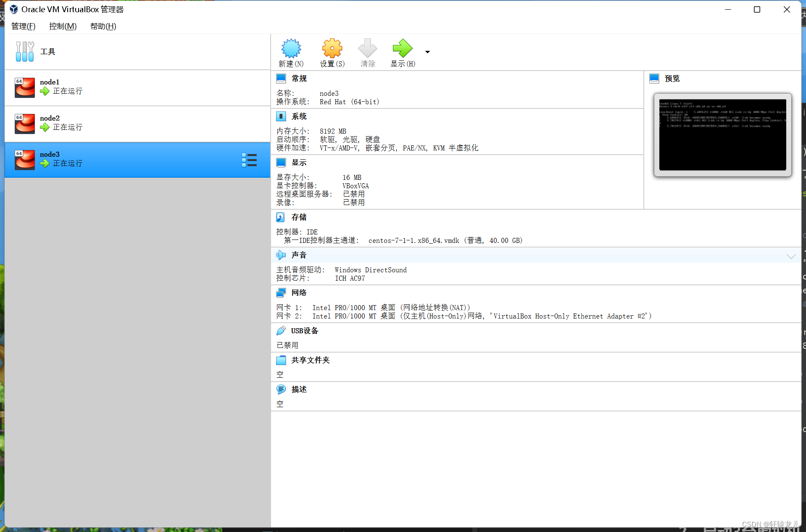This screenshot has width=806, height=532.
Task: Click node2 Red Hat OS icon
Action: click(x=25, y=124)
